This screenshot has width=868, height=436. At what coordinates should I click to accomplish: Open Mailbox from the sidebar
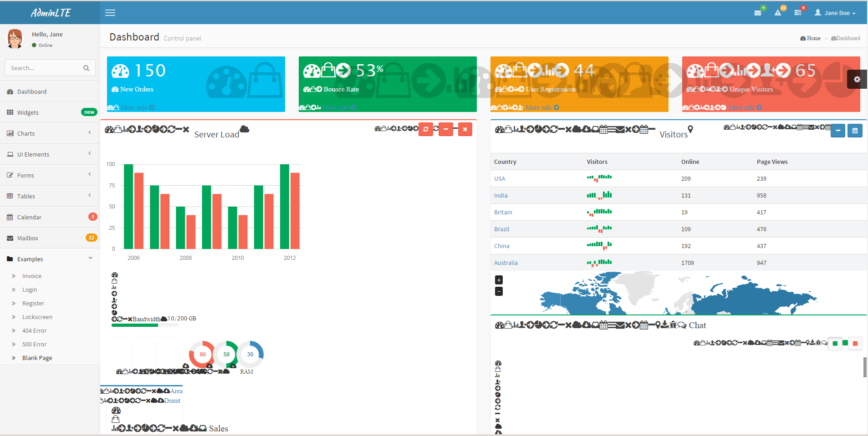28,238
